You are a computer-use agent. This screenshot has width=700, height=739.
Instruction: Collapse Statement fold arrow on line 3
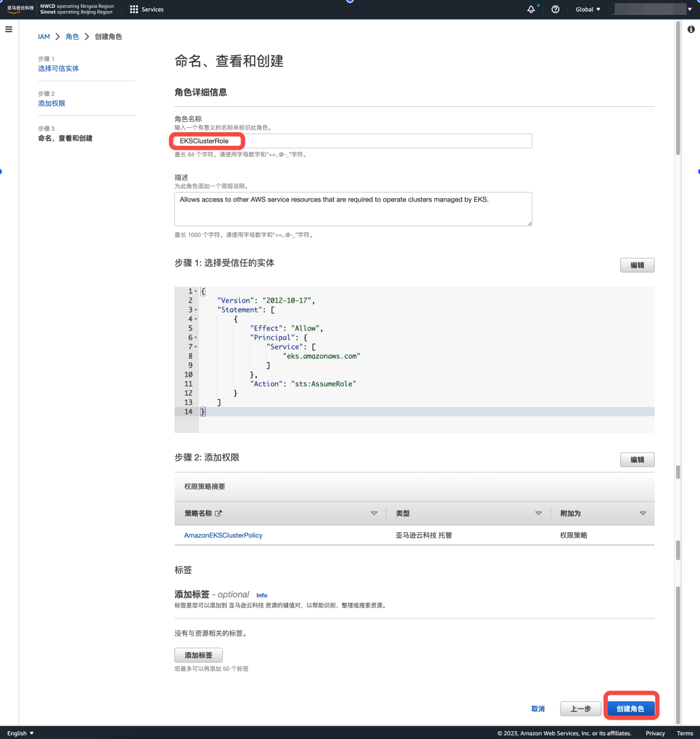(x=196, y=310)
